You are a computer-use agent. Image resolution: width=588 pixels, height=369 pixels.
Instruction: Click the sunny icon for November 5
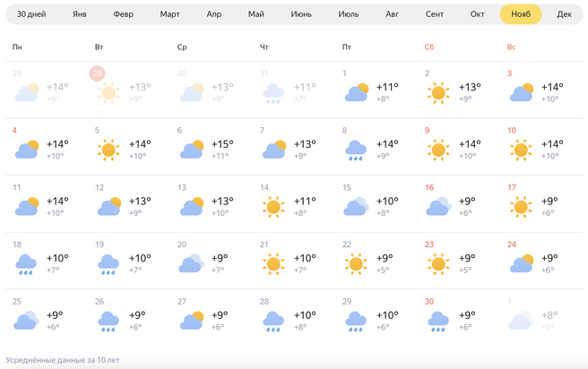108,150
